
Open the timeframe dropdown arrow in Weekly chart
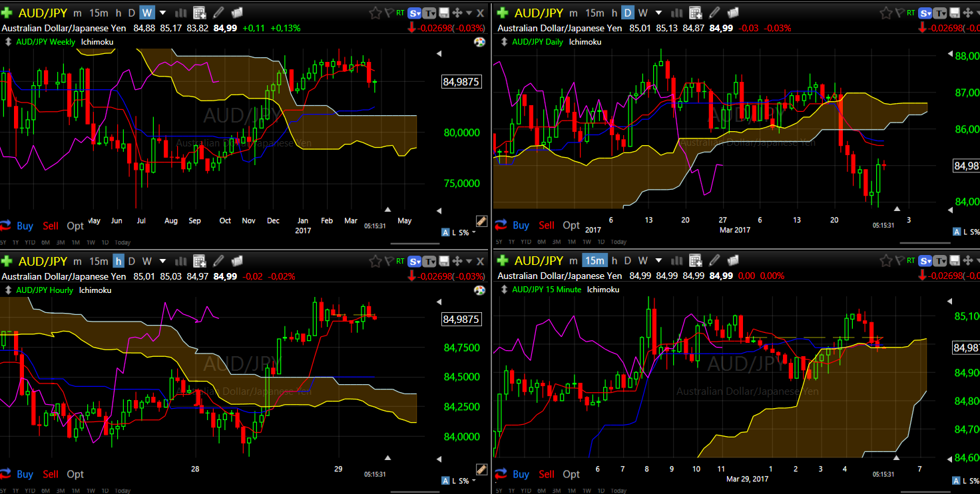click(163, 13)
